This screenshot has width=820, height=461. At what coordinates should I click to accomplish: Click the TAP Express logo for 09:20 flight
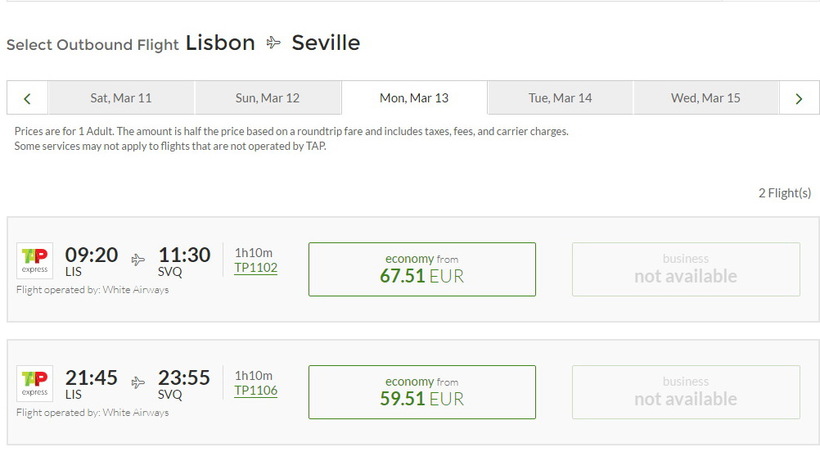[x=35, y=261]
